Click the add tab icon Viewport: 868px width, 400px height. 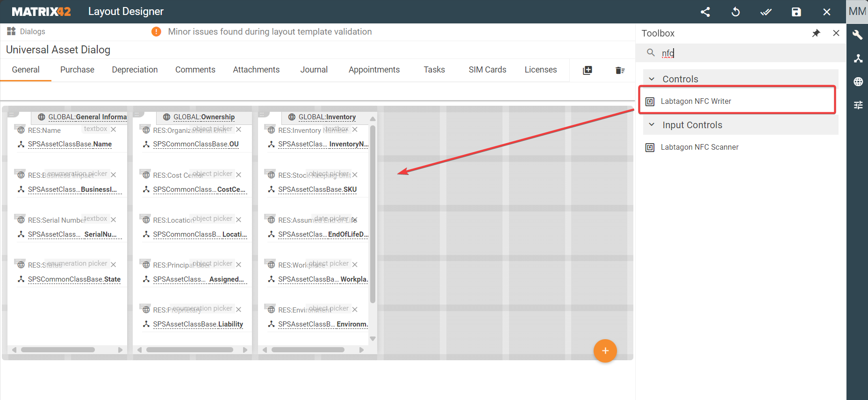588,70
